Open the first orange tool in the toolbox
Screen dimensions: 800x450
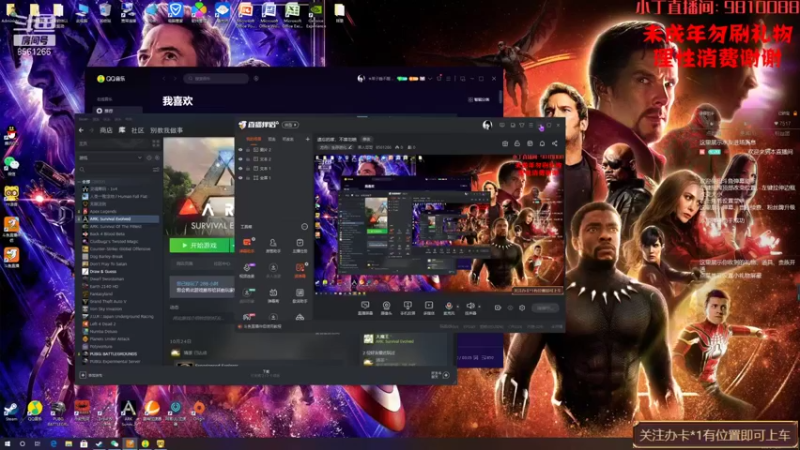247,244
